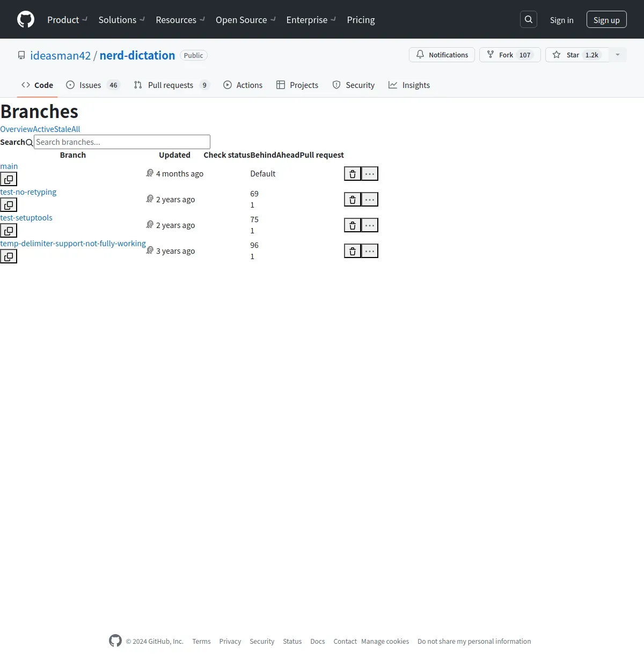Open the test-setuptools branch link
This screenshot has height=669, width=644.
click(x=26, y=218)
